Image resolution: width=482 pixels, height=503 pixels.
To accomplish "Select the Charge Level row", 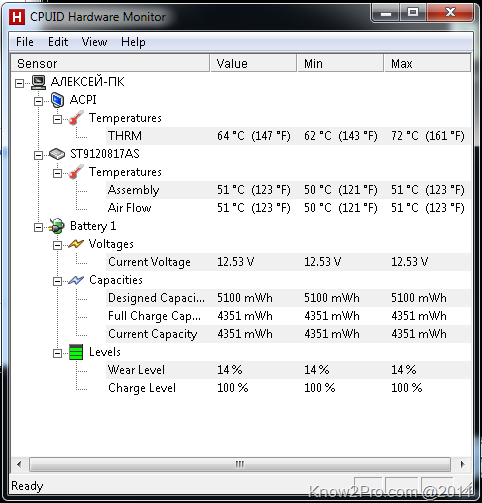I will (288, 388).
